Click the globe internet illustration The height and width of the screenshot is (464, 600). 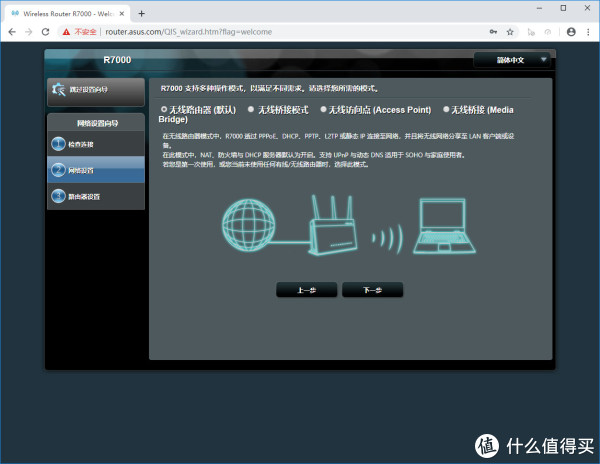(x=249, y=225)
